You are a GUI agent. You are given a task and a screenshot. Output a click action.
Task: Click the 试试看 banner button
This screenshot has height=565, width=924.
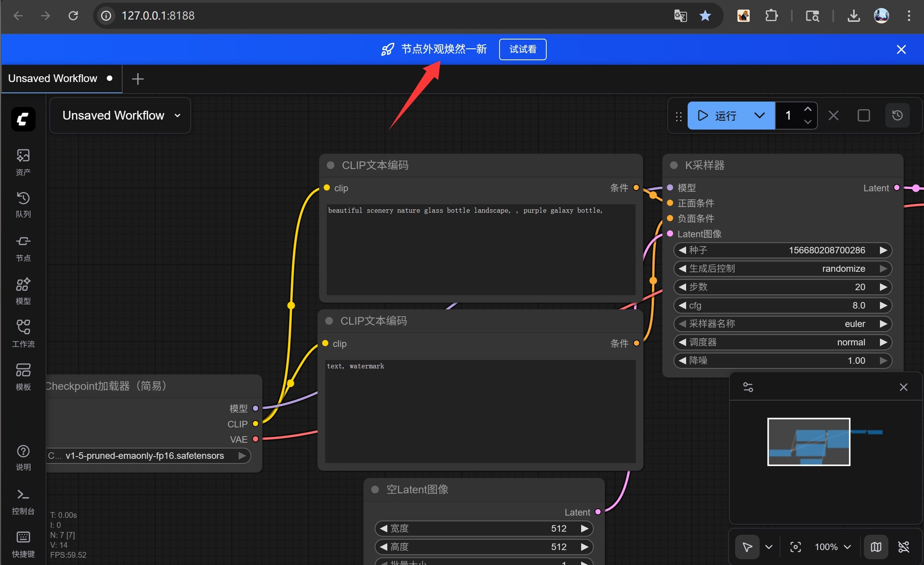(523, 49)
